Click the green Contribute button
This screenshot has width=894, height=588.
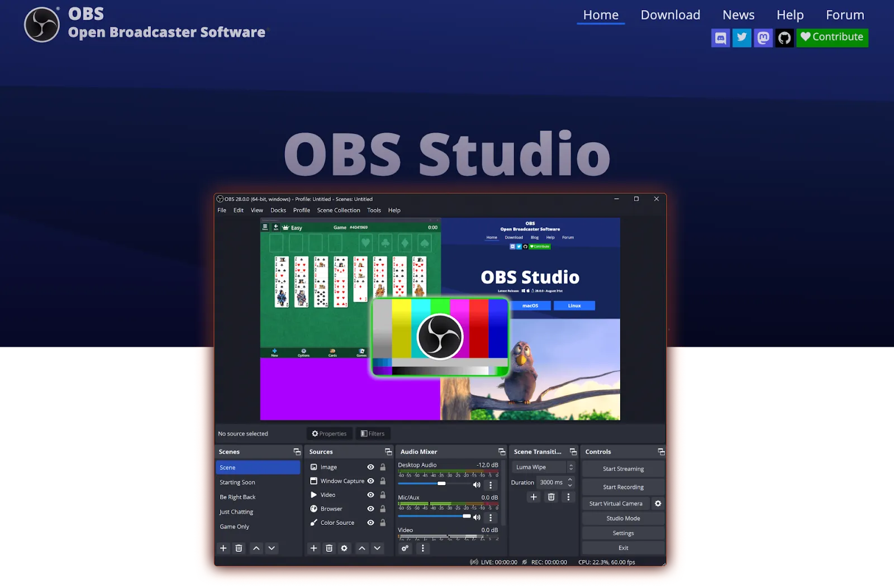coord(832,37)
